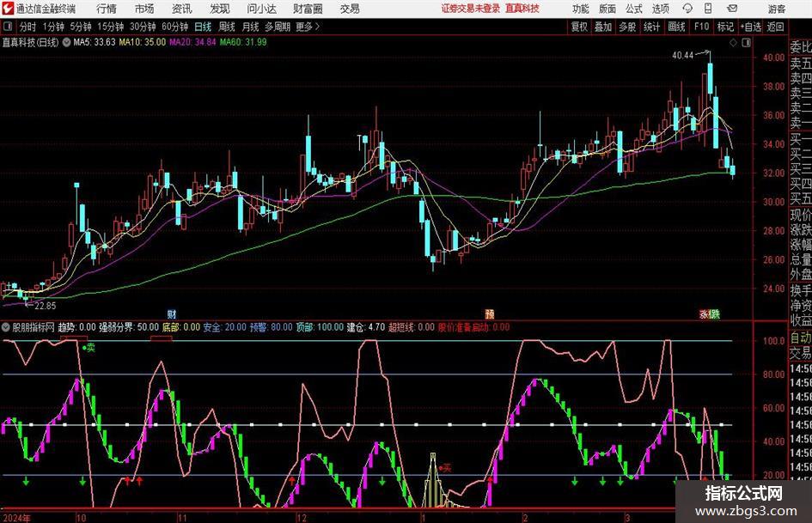Screen dimensions: 812x523
Task: Open the 公式 menu
Action: point(634,9)
